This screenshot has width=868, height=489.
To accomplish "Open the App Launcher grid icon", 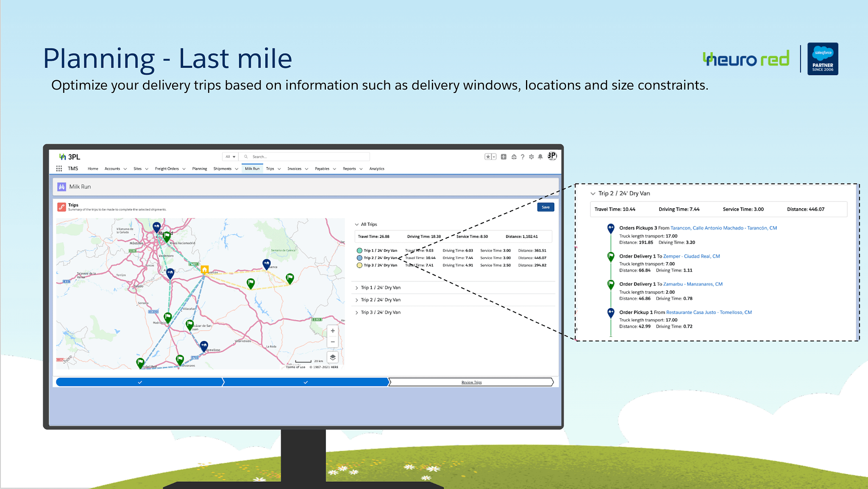I will (59, 168).
